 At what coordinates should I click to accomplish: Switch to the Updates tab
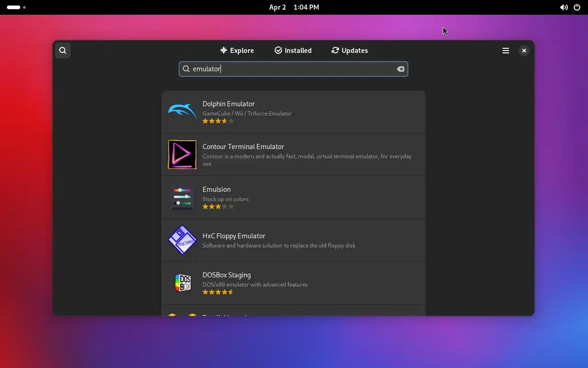point(350,51)
